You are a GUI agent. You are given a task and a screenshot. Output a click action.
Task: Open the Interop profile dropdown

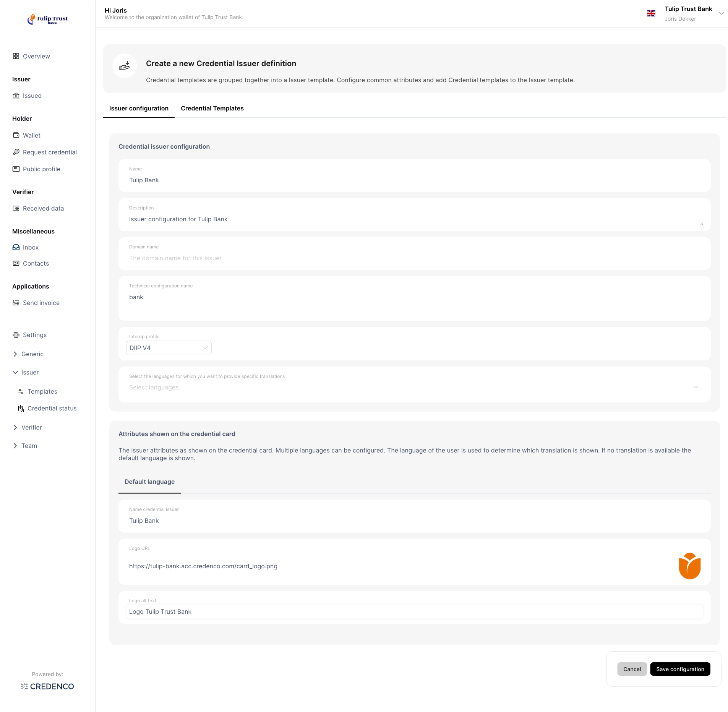point(169,348)
